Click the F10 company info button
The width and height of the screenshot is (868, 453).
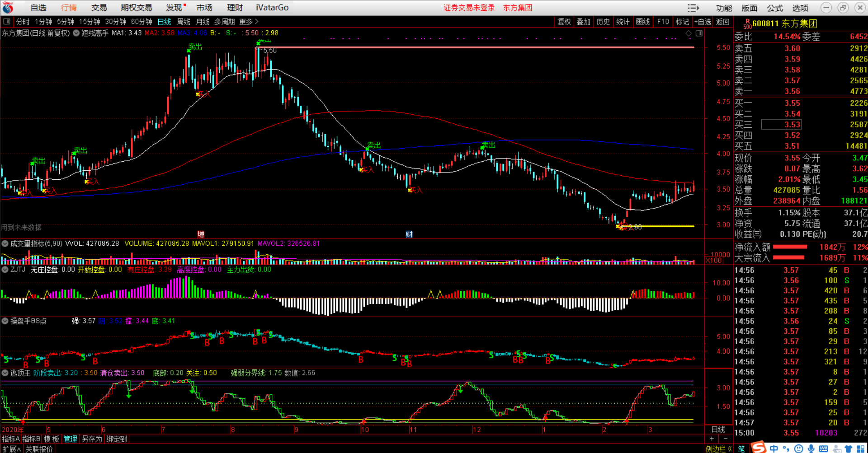coord(663,22)
